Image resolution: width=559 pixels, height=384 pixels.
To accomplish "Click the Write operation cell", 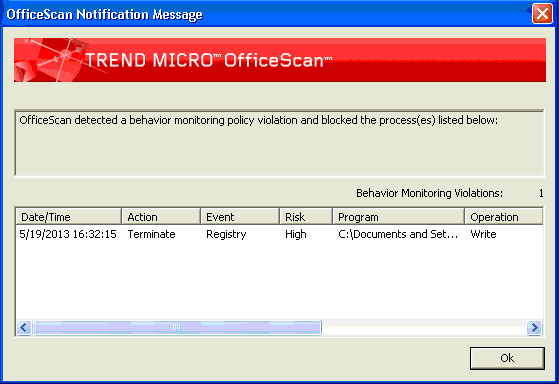I will point(483,234).
